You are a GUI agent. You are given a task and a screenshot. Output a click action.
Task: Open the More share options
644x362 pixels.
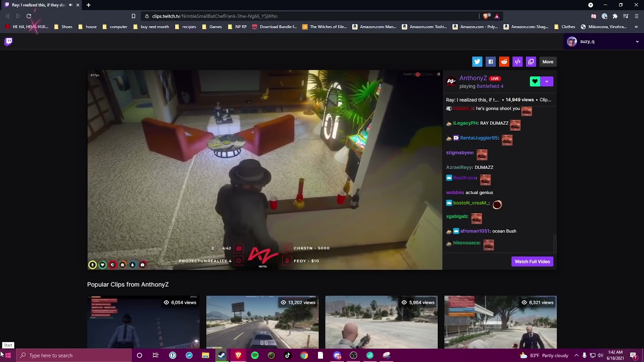(x=548, y=62)
